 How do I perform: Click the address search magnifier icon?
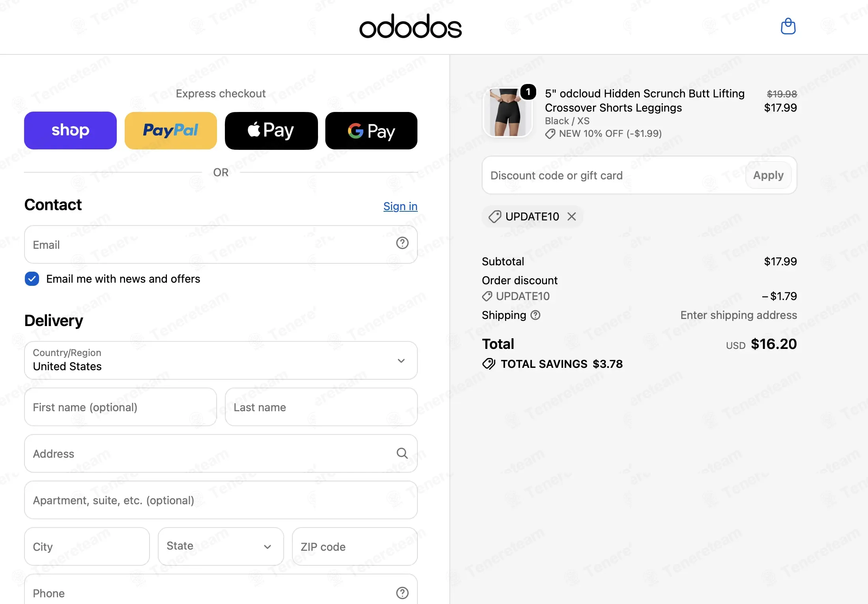(402, 453)
